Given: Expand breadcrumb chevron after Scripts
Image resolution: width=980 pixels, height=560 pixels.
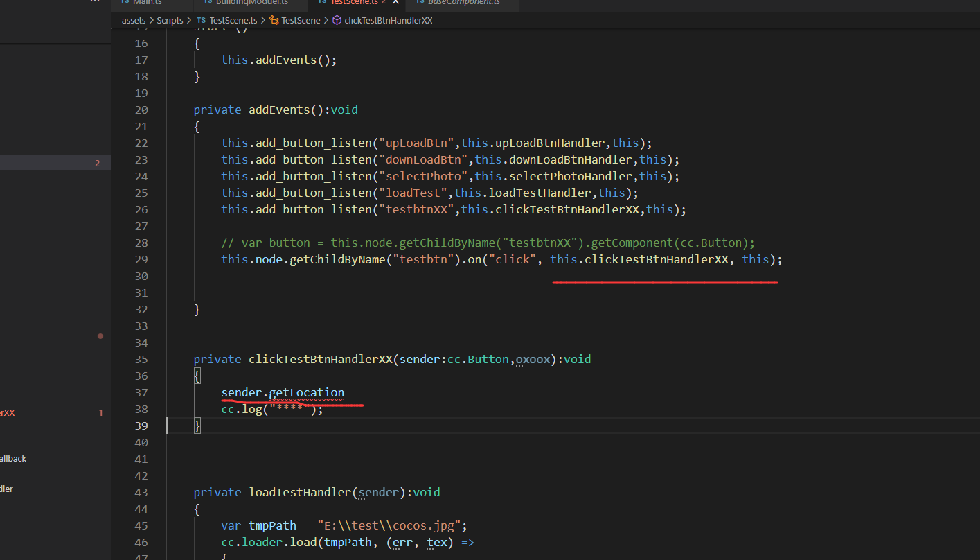Looking at the screenshot, I should pos(189,20).
